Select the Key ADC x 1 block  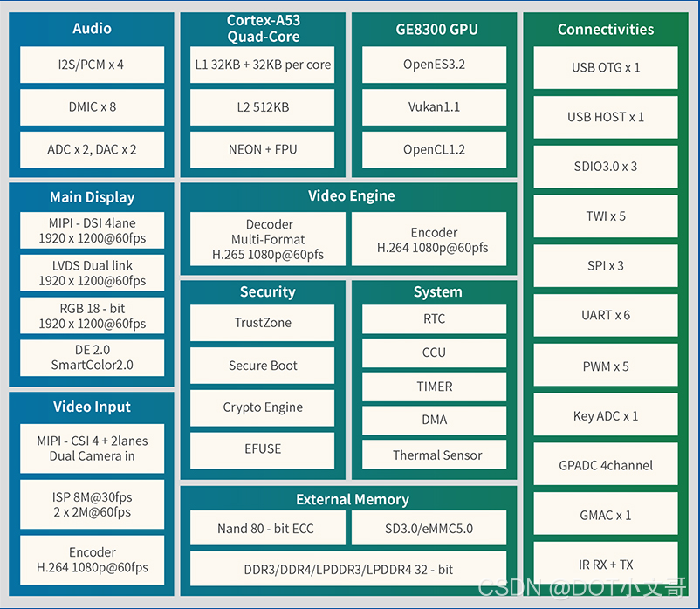tap(606, 414)
